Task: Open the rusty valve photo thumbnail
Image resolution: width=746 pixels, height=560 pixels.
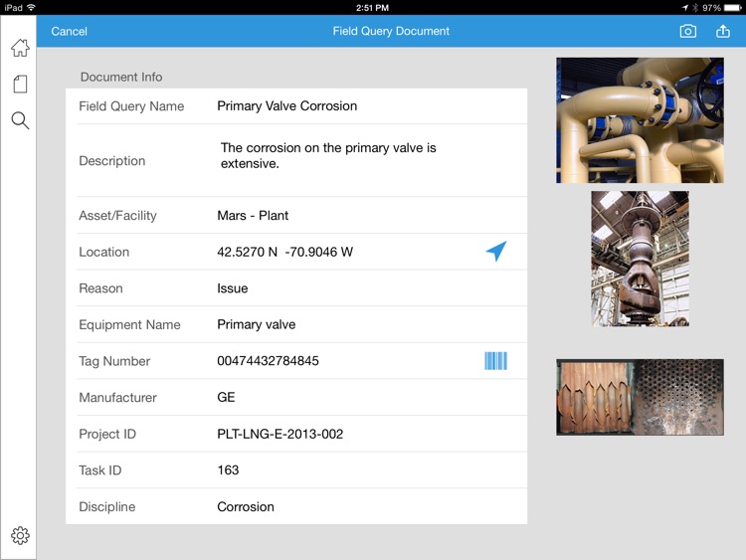Action: point(640,259)
